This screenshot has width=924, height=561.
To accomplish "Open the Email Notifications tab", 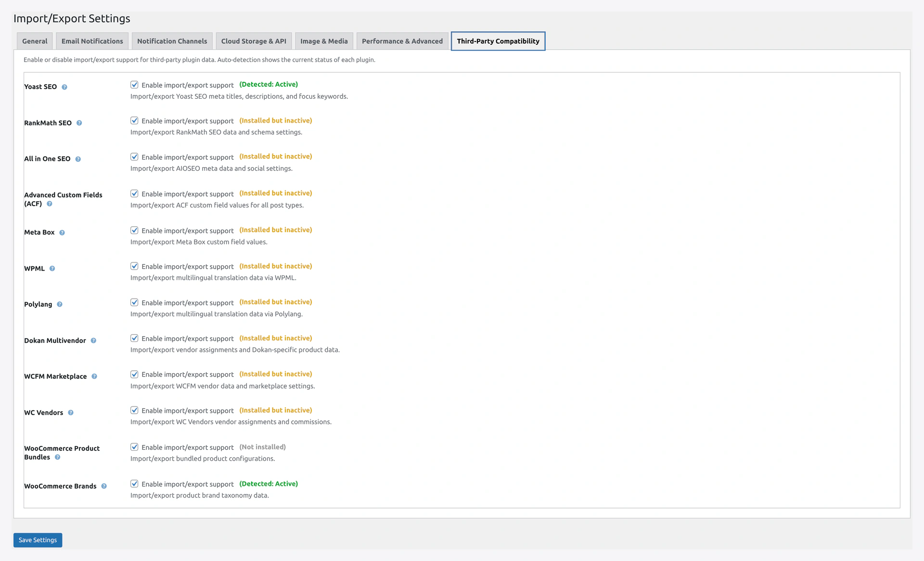I will click(92, 41).
